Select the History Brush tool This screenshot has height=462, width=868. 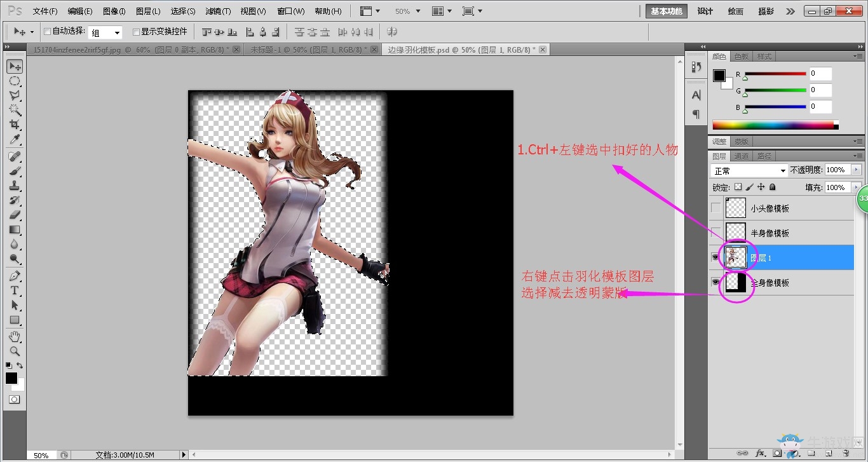click(x=14, y=200)
